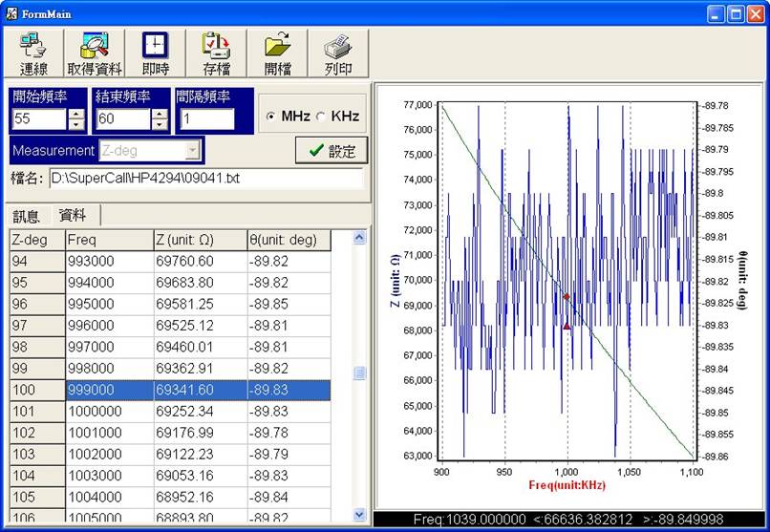Viewport: 770px width, 532px height.
Task: Click the 結束頻率 input field showing 60
Action: (123, 118)
